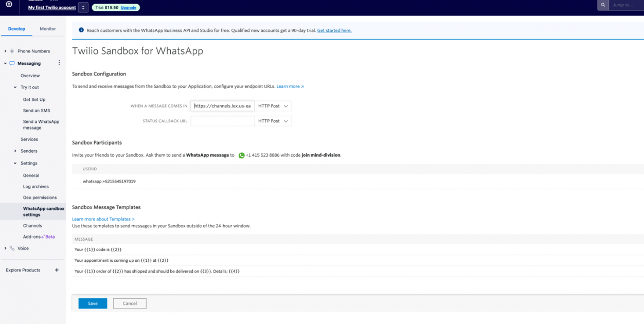The height and width of the screenshot is (324, 644).
Task: Click the When a message comes in URL field
Action: click(x=223, y=106)
